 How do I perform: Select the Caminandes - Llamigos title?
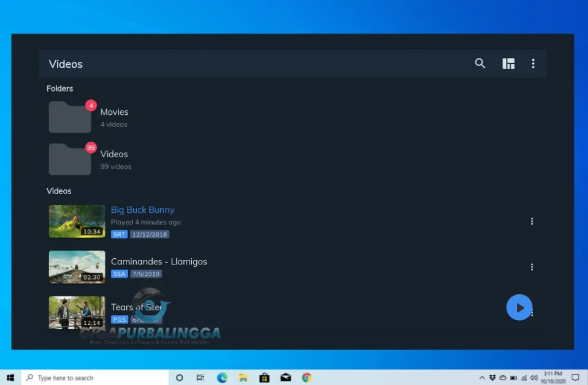point(159,261)
